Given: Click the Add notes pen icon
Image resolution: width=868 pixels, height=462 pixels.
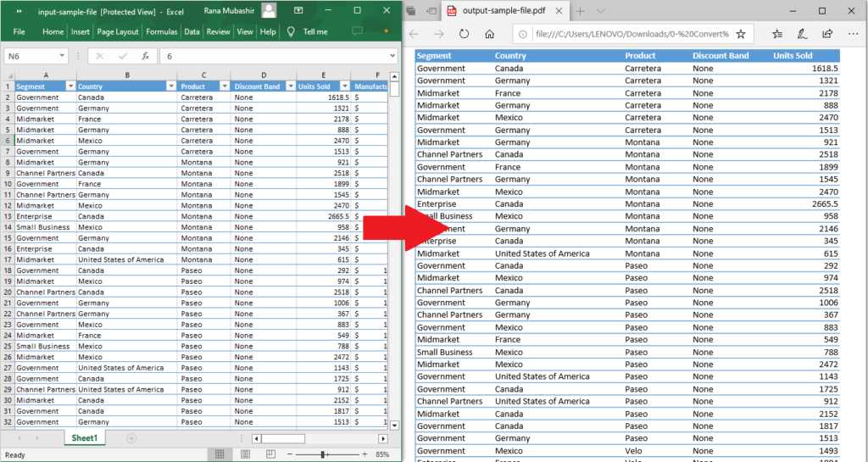Looking at the screenshot, I should (x=802, y=34).
